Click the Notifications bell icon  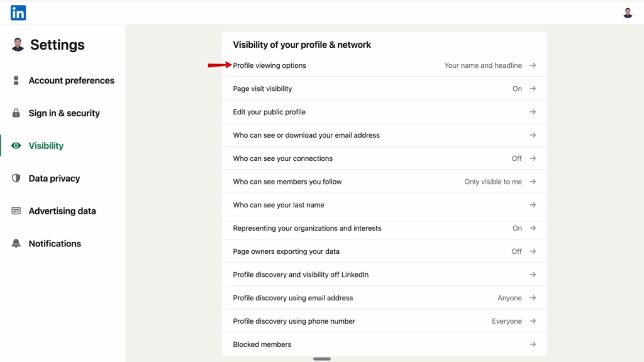pos(16,244)
